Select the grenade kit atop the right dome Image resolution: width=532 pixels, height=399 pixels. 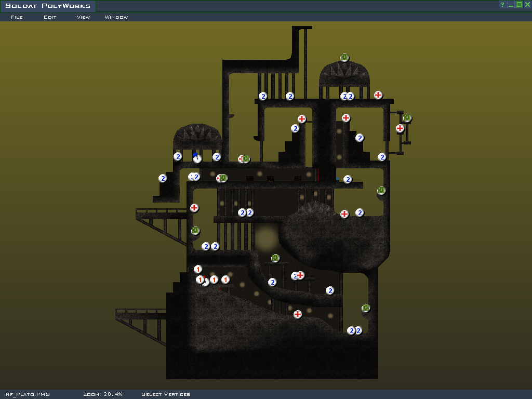coord(344,58)
